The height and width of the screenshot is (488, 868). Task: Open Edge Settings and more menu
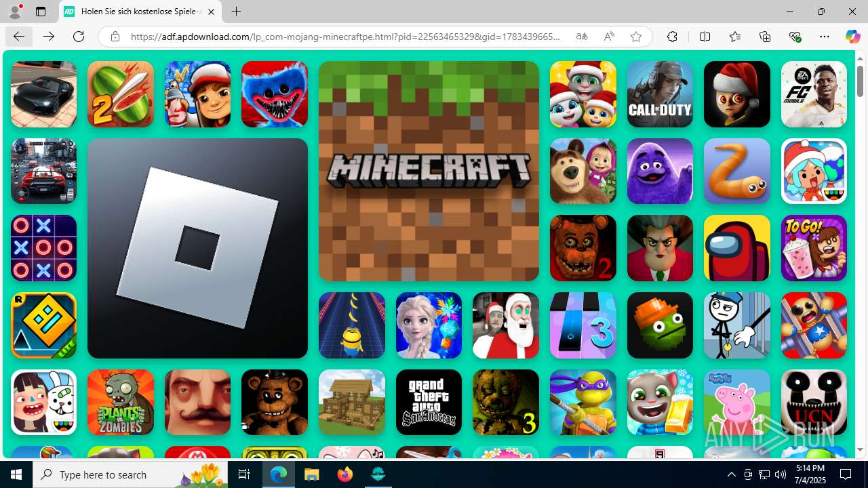click(825, 37)
